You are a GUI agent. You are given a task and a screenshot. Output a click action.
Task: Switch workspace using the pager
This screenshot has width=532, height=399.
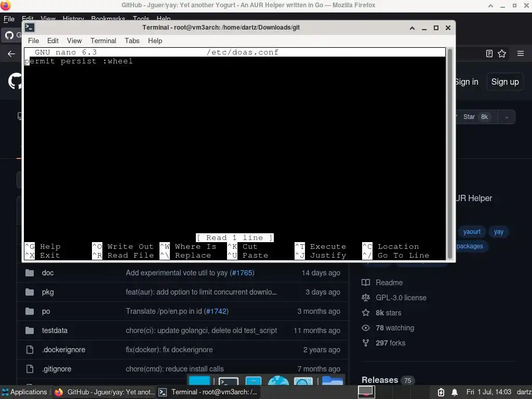tap(366, 392)
